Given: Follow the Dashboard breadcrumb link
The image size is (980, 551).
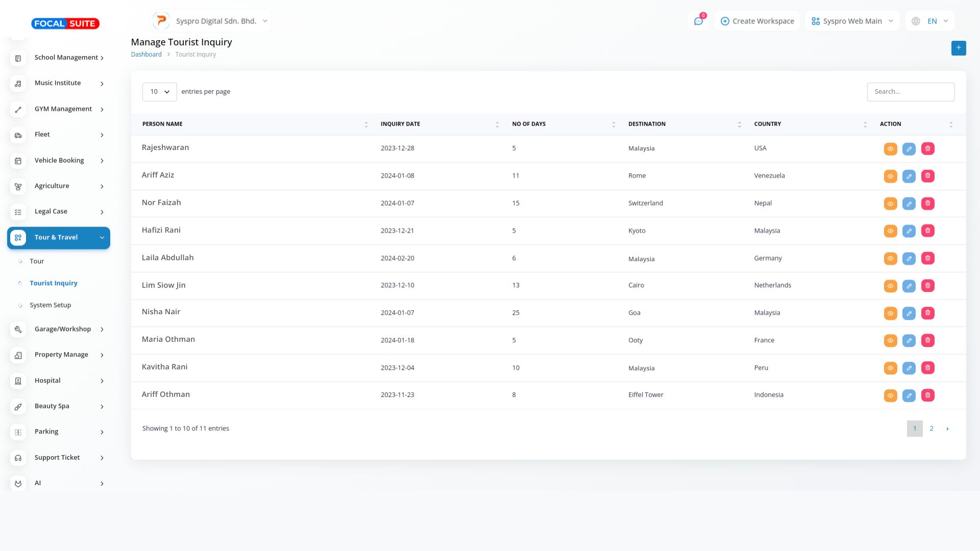Looking at the screenshot, I should [x=146, y=55].
